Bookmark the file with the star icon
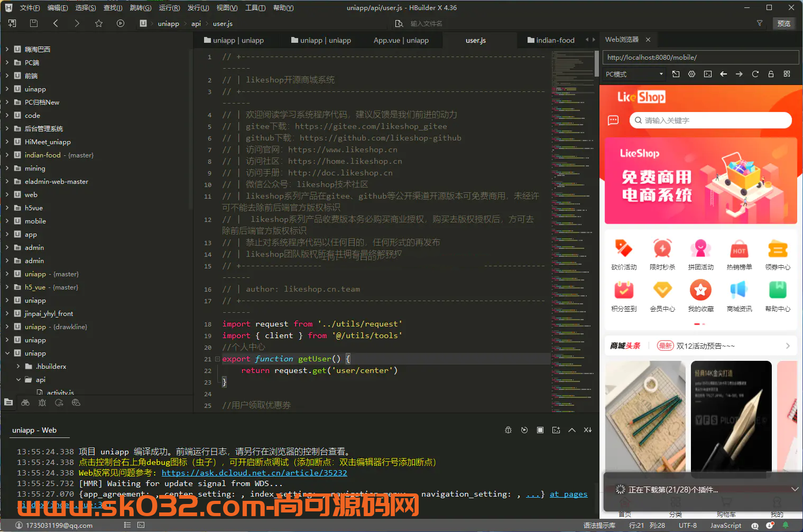 click(x=99, y=23)
